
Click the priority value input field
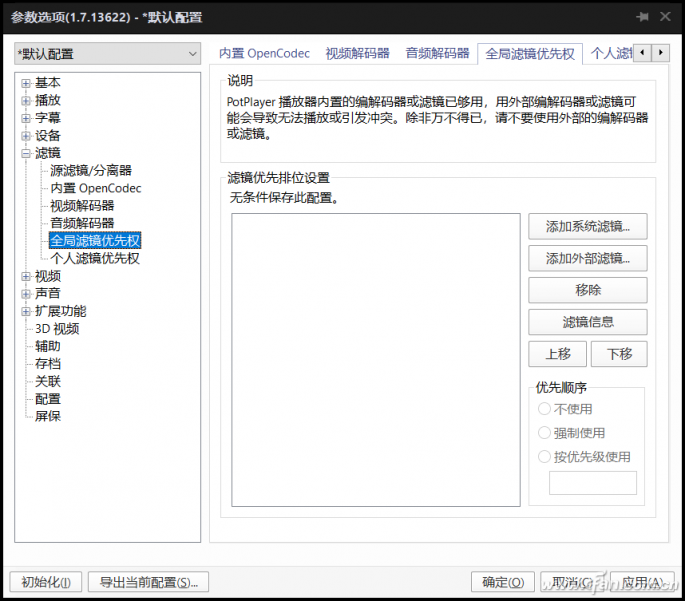[x=592, y=483]
